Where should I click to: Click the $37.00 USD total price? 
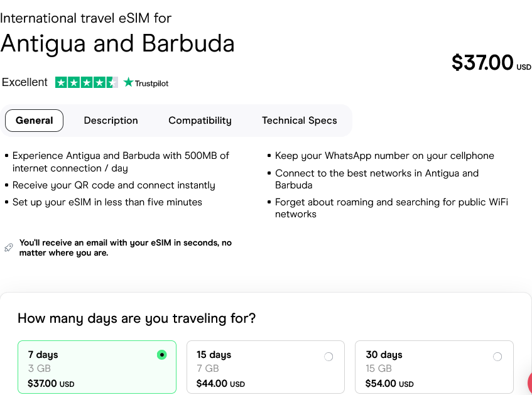491,63
